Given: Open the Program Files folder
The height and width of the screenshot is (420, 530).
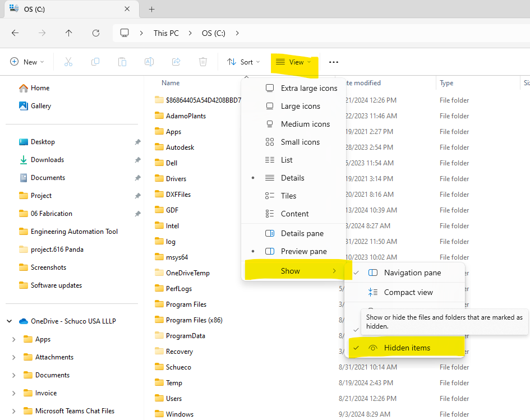Looking at the screenshot, I should coord(186,304).
